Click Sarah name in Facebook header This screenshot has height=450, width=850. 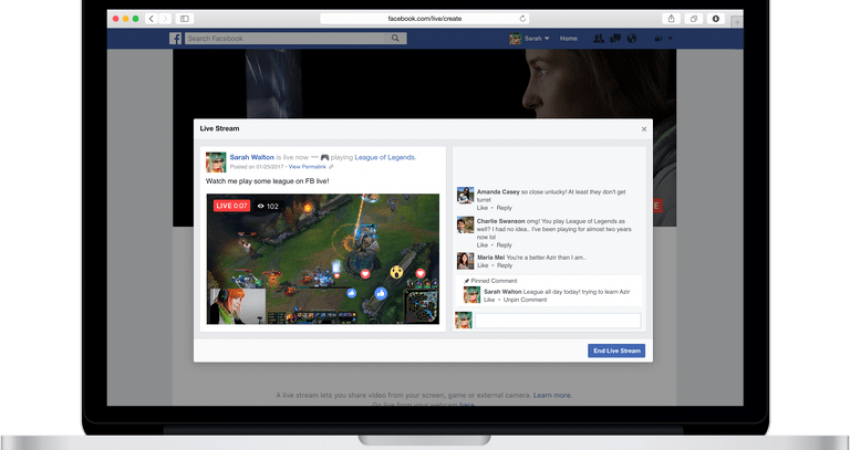click(x=533, y=38)
